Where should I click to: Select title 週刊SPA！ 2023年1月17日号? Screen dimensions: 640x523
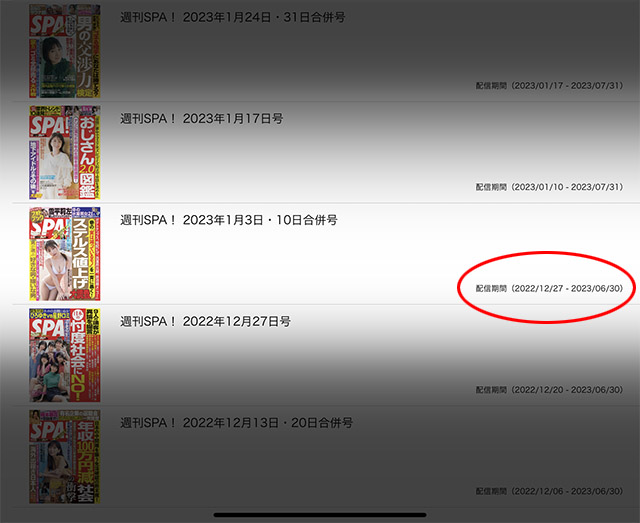[202, 119]
